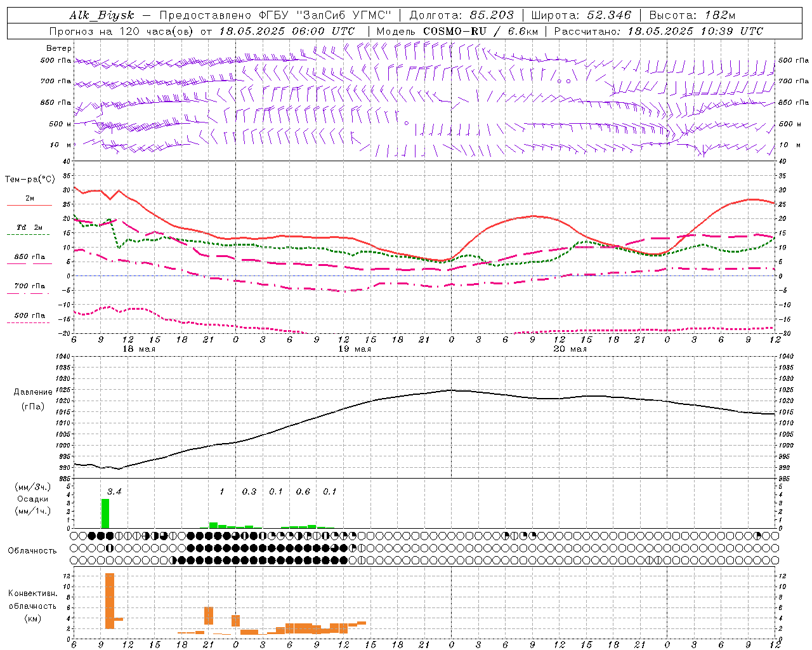Click the Давление panel label
The height and width of the screenshot is (650, 812).
coord(33,392)
